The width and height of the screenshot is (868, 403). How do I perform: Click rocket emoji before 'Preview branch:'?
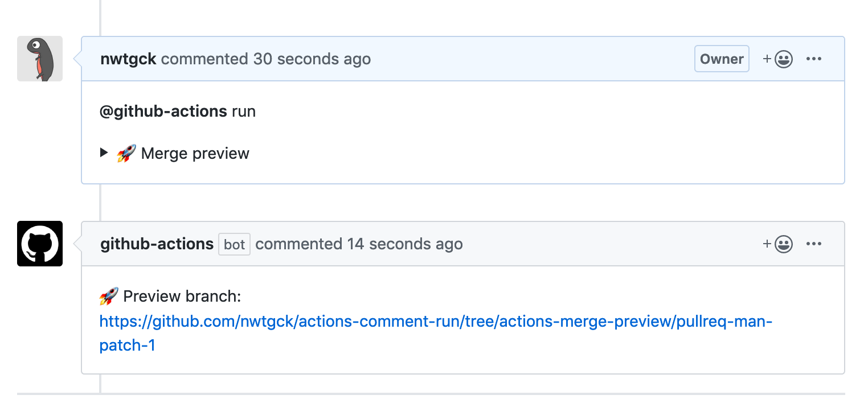pyautogui.click(x=109, y=297)
